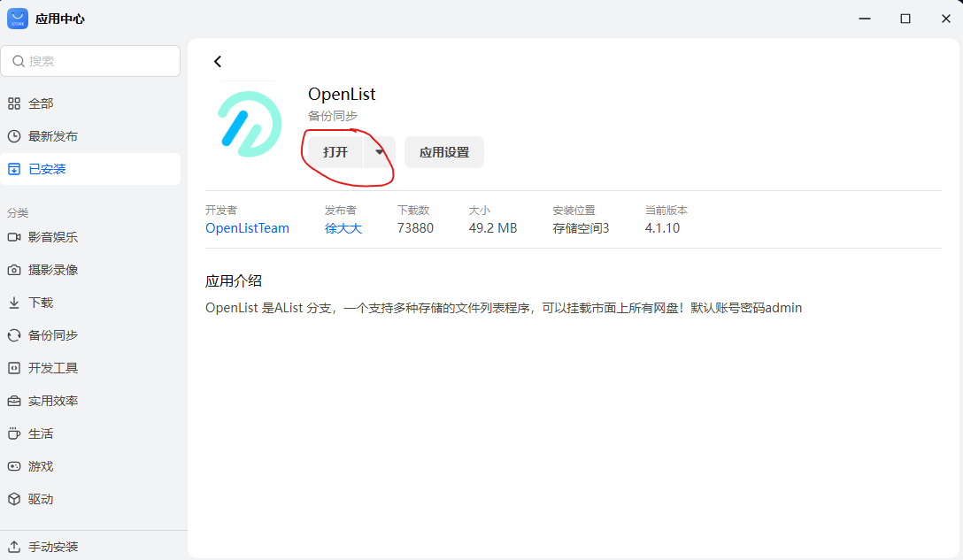
Task: Select 全部 in the sidebar
Action: point(90,104)
